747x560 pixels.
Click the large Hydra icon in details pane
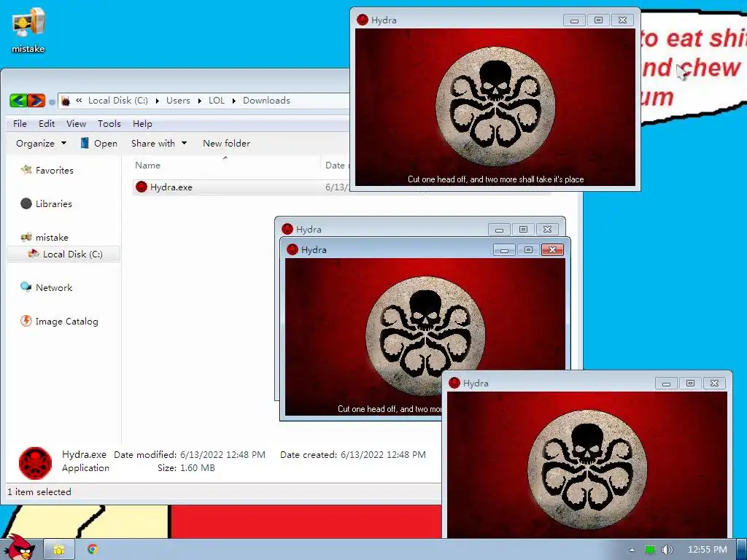[35, 463]
